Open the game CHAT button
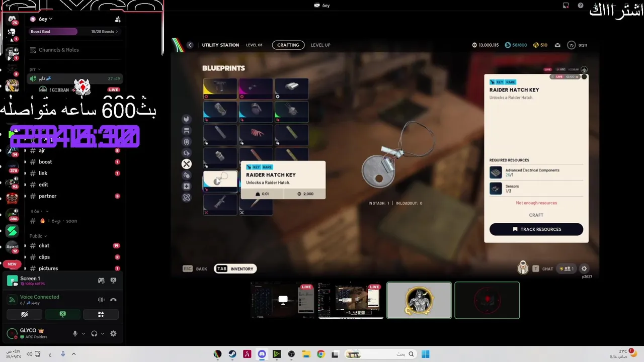 click(543, 269)
